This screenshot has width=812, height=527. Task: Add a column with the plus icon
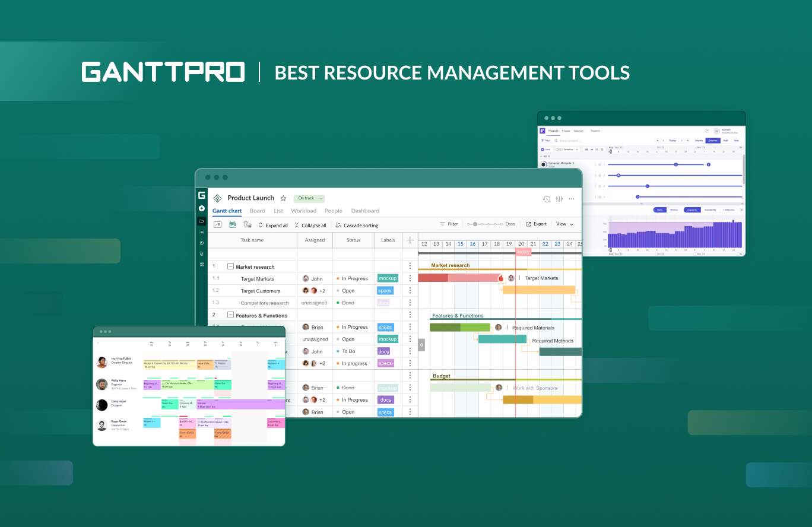click(410, 240)
